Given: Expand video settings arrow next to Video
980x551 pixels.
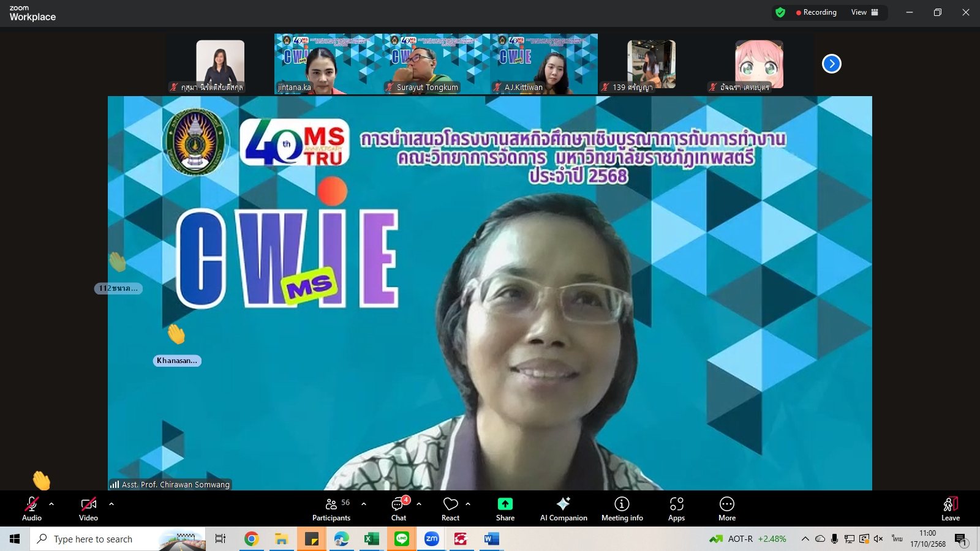Looking at the screenshot, I should coord(111,504).
